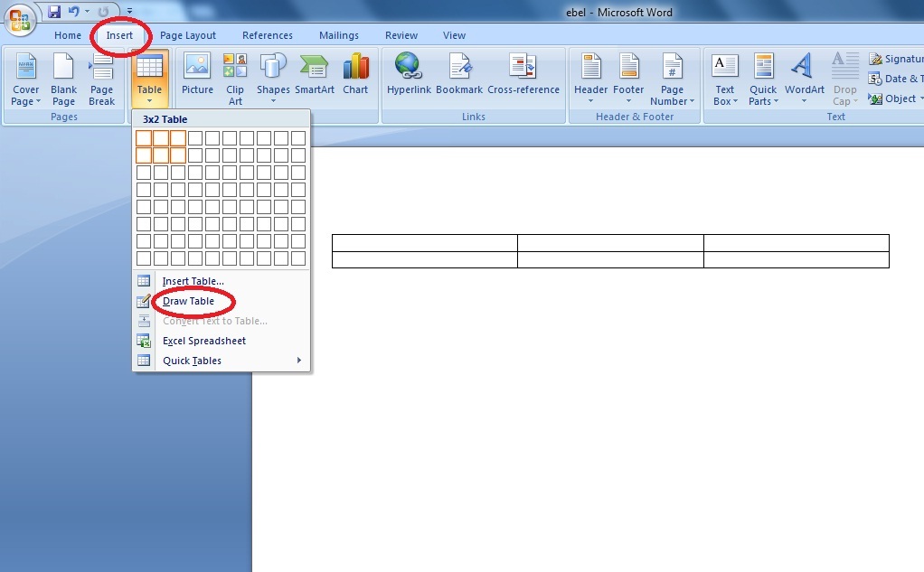Image resolution: width=924 pixels, height=572 pixels.
Task: Choose Insert Table from the menu
Action: pyautogui.click(x=192, y=280)
